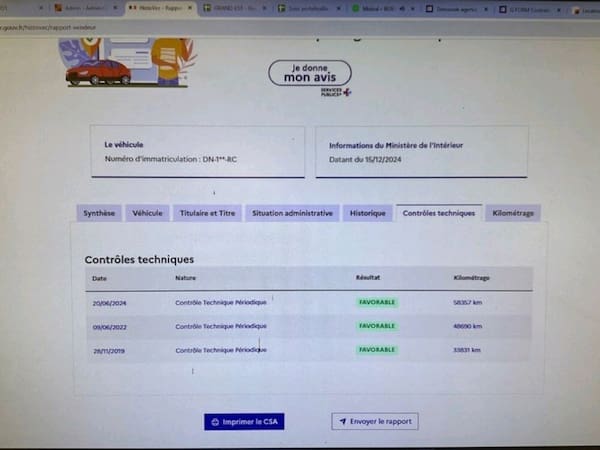
Task: Click the 33831 km mileage value
Action: point(466,350)
